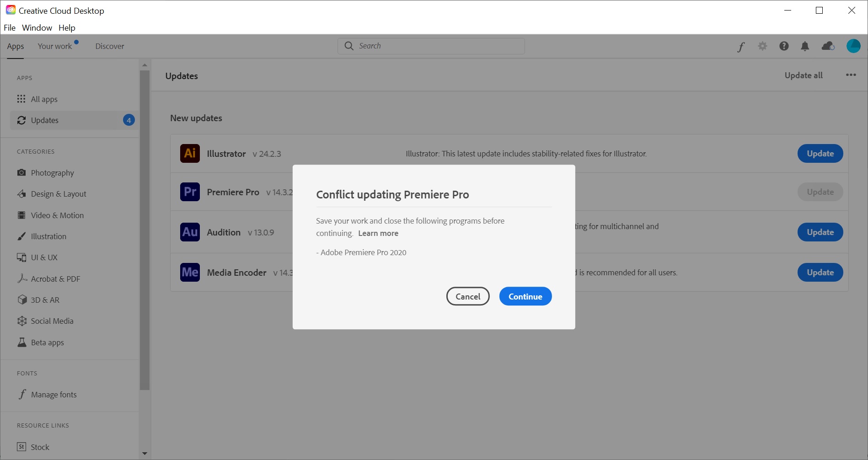Open the Window menu
The height and width of the screenshot is (460, 868).
37,27
